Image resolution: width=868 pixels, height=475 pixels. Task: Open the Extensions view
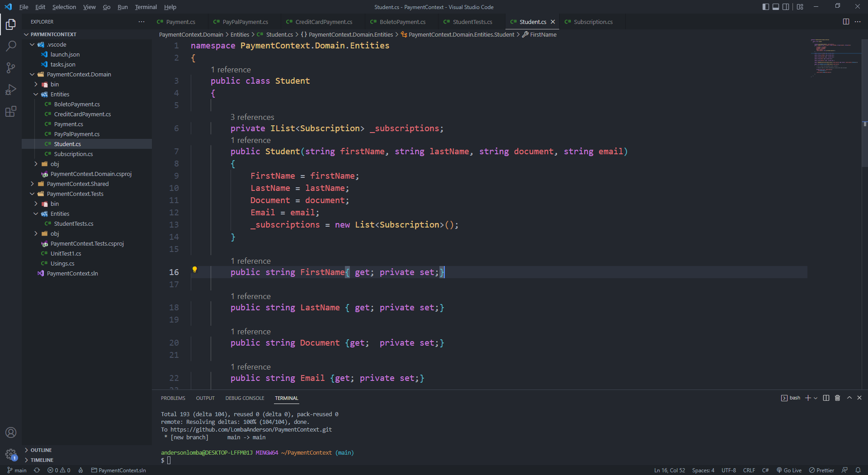[x=11, y=111]
